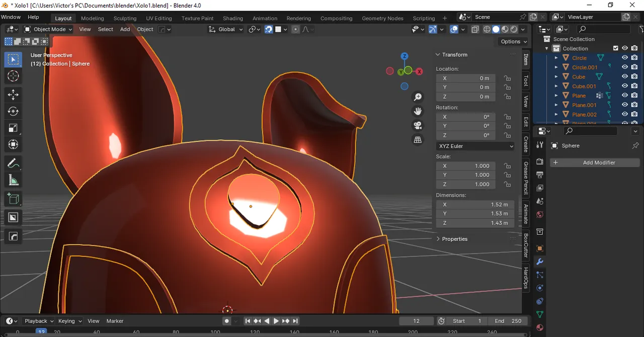
Task: Open the viewport Select menu
Action: [105, 29]
